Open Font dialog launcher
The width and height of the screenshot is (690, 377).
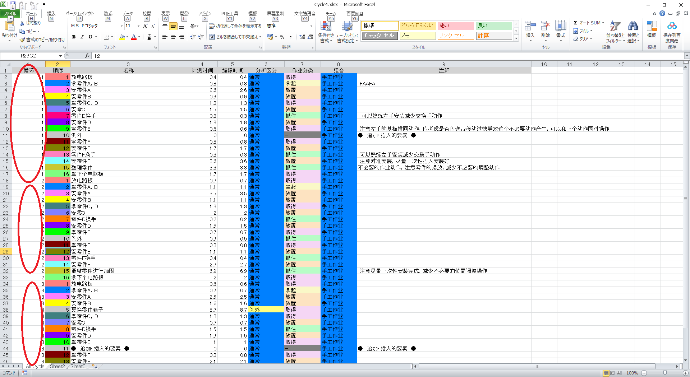[154, 47]
